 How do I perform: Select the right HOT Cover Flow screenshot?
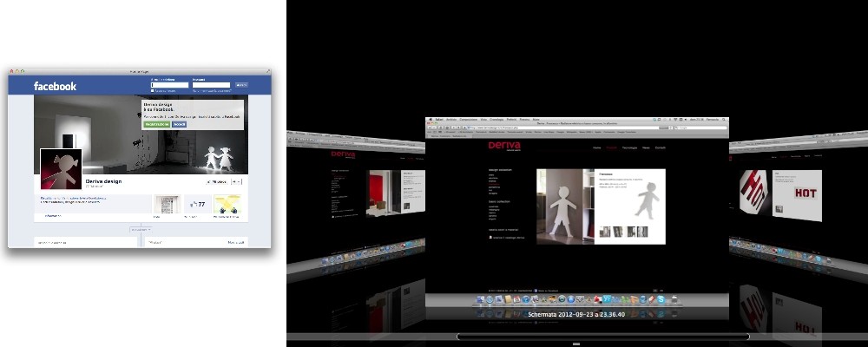[799, 202]
